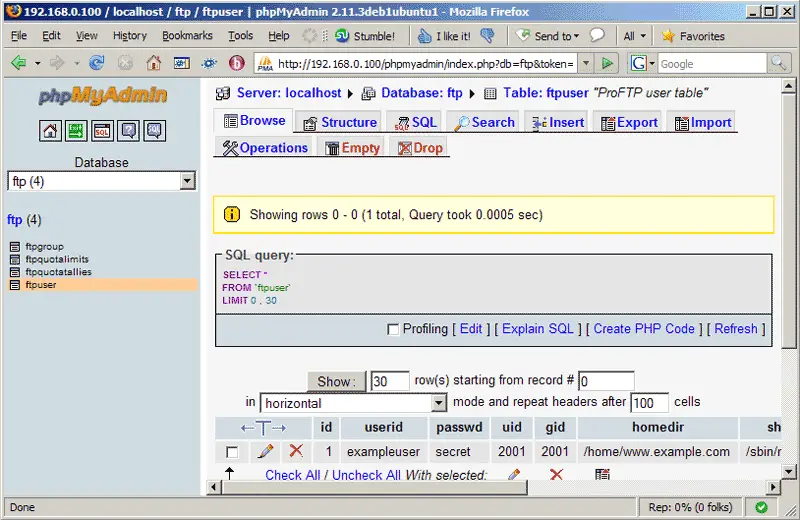Click the starting record number field
The image size is (800, 520).
[x=606, y=381]
